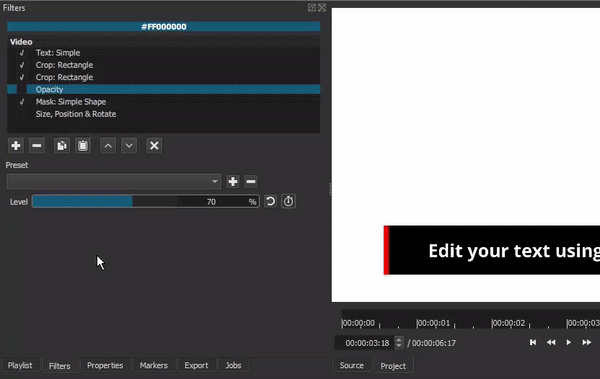Rewind the player
Viewport: 600px width, 379px height.
pyautogui.click(x=551, y=342)
